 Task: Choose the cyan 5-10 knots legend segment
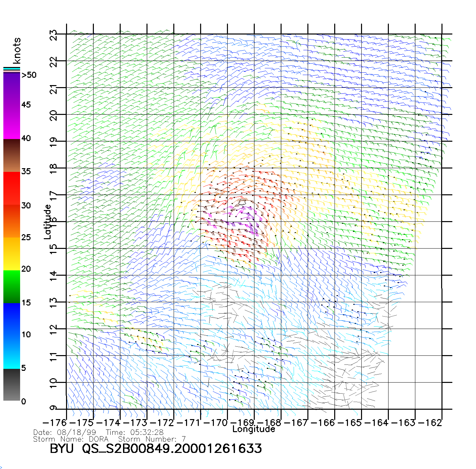tap(12, 352)
